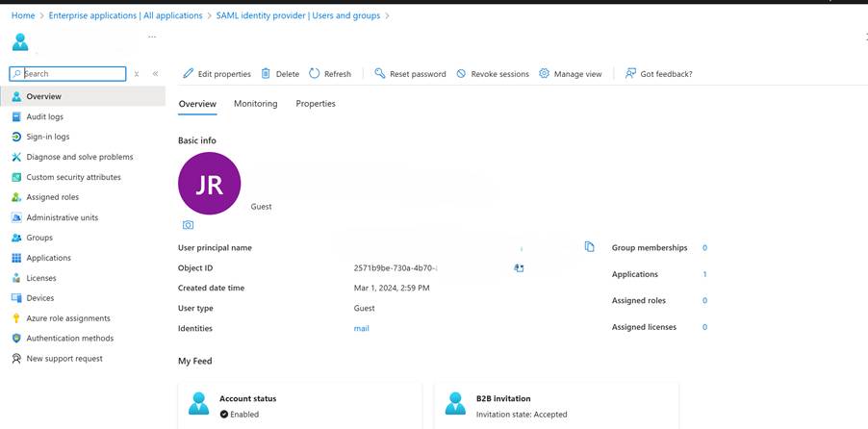Clear the sidebar search with X

tap(137, 74)
